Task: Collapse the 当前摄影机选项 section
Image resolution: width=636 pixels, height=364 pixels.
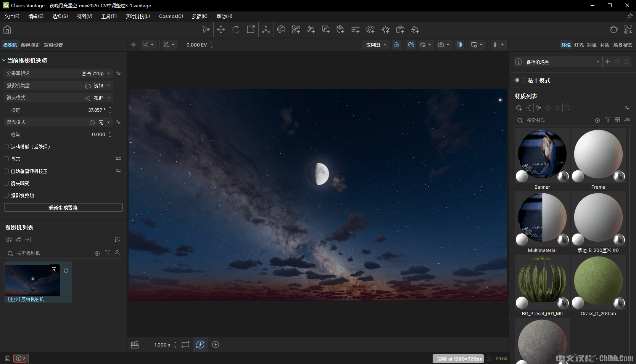Action: pos(4,61)
